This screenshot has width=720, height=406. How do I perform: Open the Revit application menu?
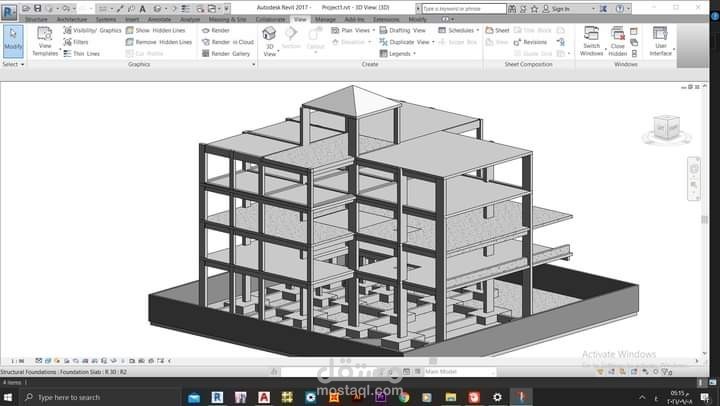point(9,11)
